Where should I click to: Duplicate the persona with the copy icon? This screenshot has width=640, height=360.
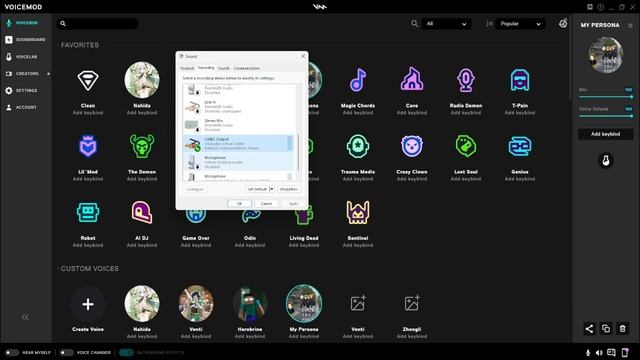click(606, 329)
